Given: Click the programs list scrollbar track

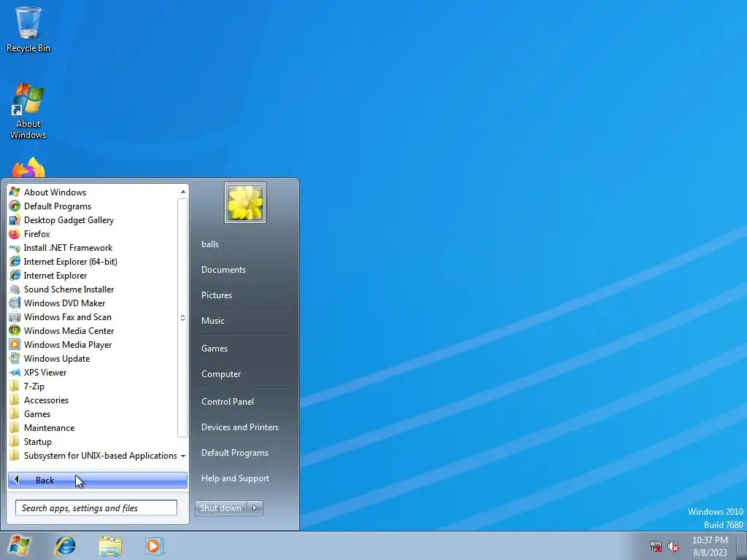Looking at the screenshot, I should (183, 318).
